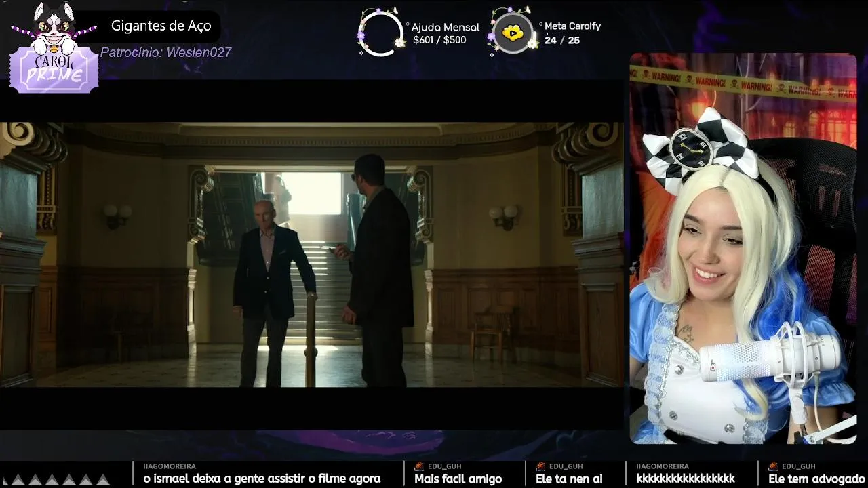The image size is (868, 488).
Task: Click the 'Ele tem advogado' chat message
Action: tap(816, 479)
